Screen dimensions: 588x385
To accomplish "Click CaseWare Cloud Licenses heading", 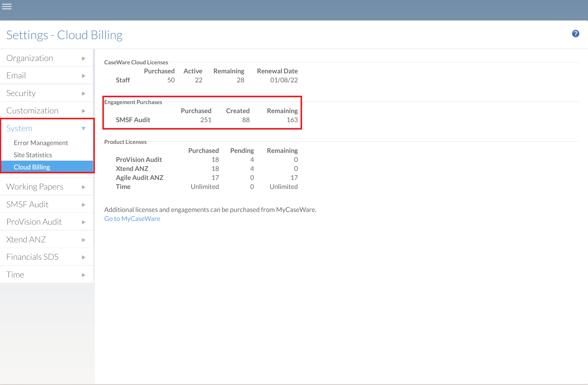I will 136,62.
